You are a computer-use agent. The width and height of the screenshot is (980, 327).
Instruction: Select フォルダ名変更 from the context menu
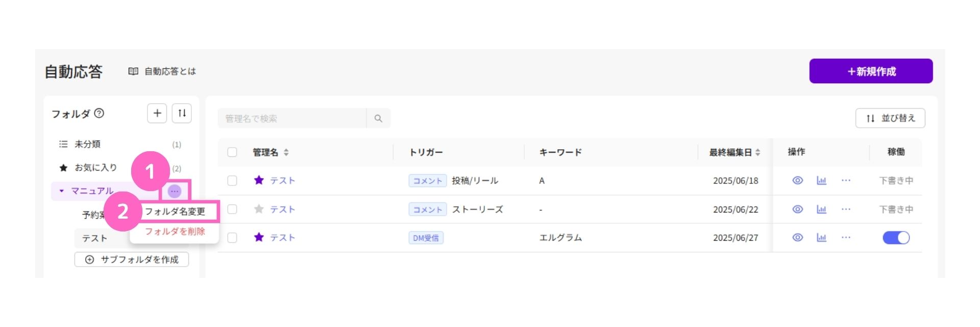175,212
